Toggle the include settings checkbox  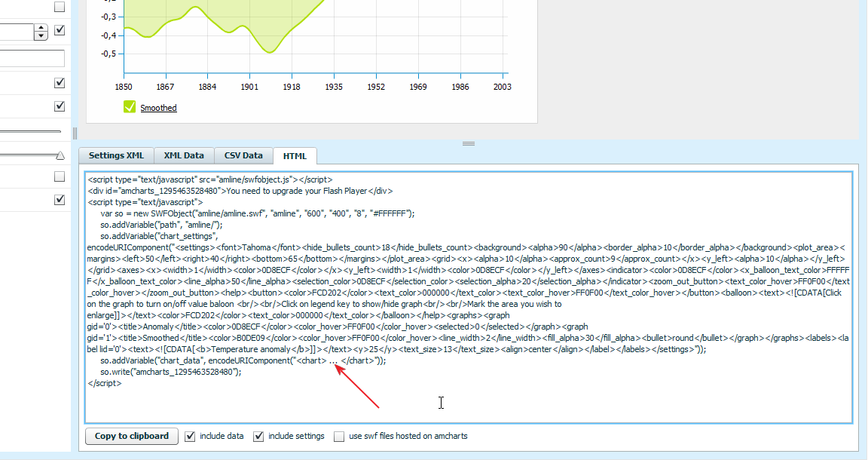point(258,436)
